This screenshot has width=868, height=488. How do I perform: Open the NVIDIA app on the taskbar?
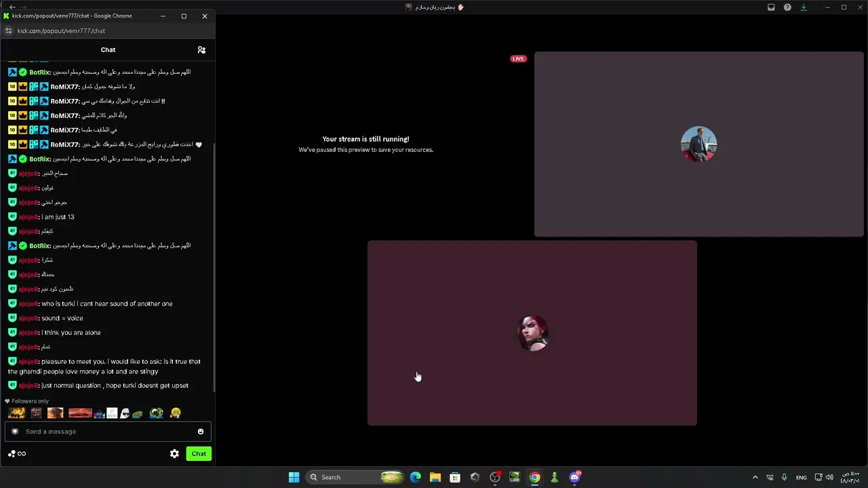(515, 477)
